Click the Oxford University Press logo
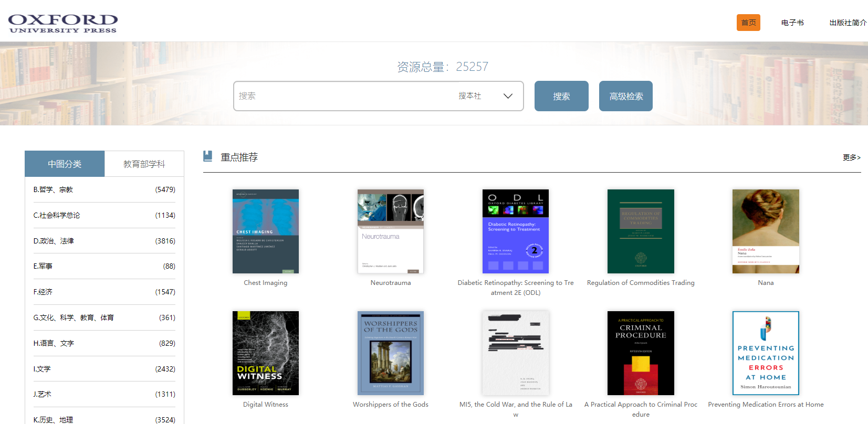The height and width of the screenshot is (424, 868). pyautogui.click(x=63, y=23)
